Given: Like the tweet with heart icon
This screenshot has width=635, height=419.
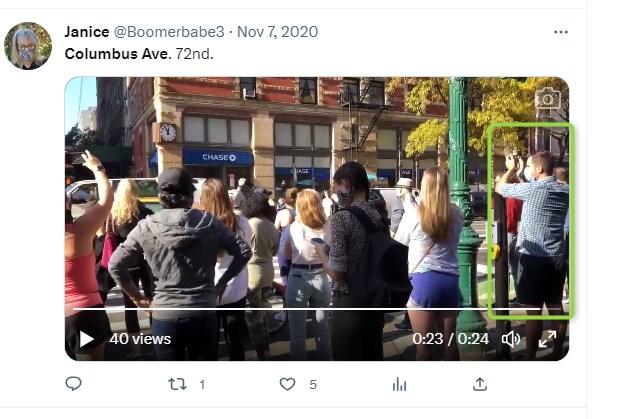Looking at the screenshot, I should [x=287, y=384].
